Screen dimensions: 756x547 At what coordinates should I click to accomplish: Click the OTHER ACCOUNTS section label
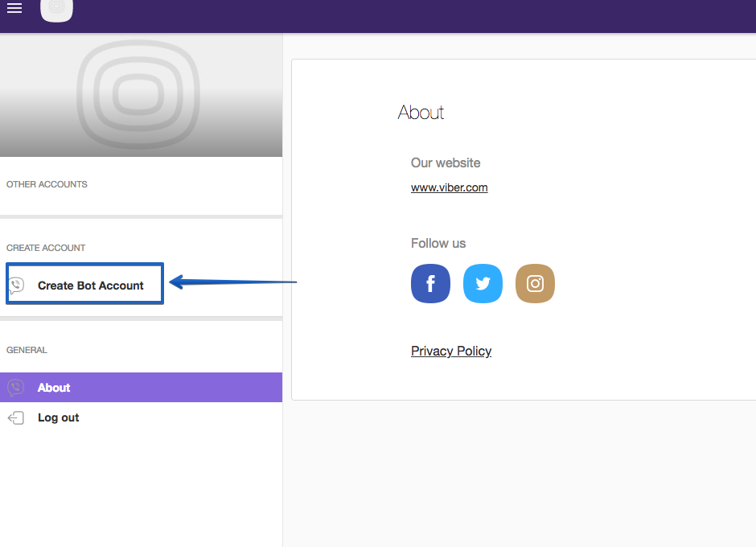[x=47, y=184]
